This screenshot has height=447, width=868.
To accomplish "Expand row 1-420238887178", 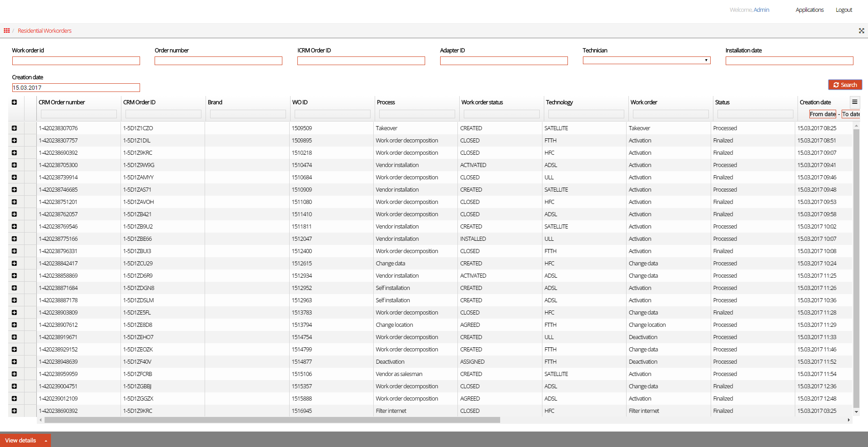I will pos(15,300).
